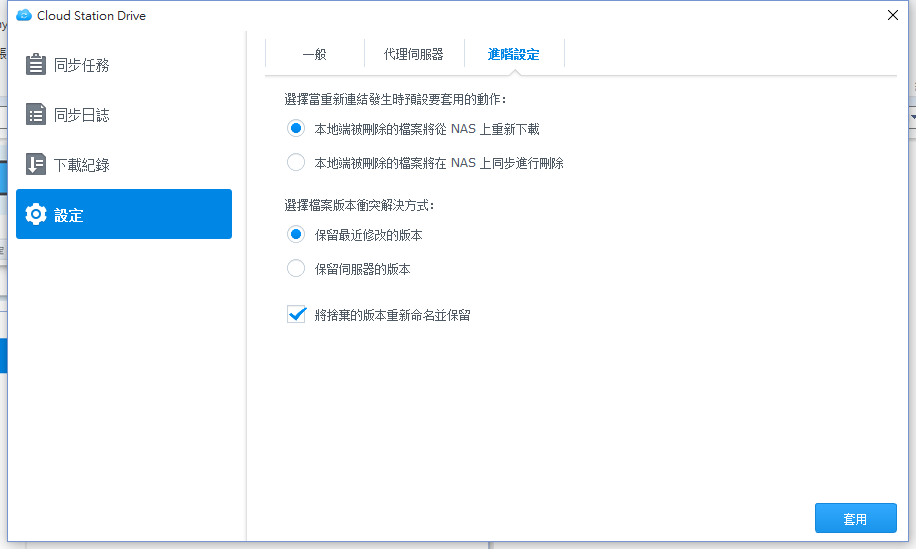Click the 選擇當重新連結發生時 heading text
The height and width of the screenshot is (549, 916).
pos(395,99)
